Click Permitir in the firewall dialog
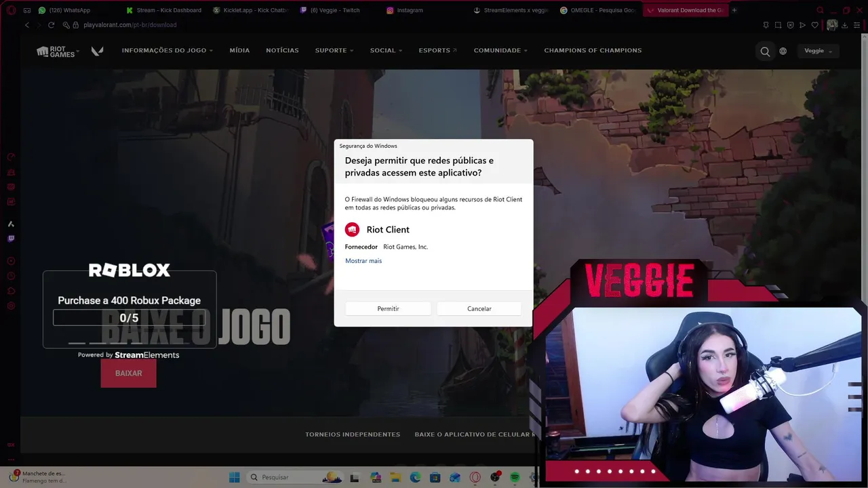Screen dimensions: 868x488 (388, 308)
